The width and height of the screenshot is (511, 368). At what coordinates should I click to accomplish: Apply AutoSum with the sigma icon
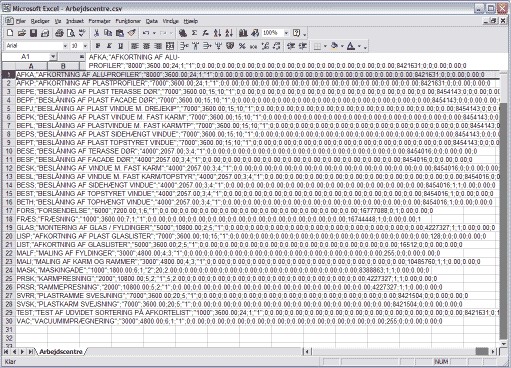click(x=194, y=33)
